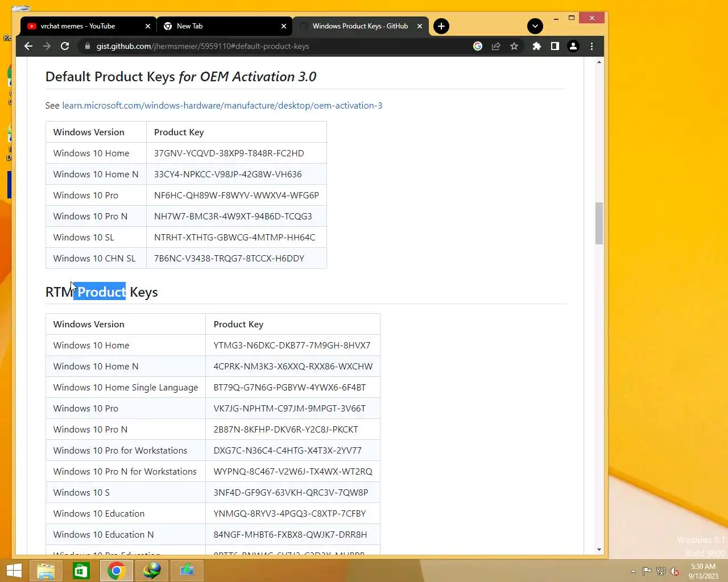Open the Store icon in taskbar
Viewport: 728px width, 582px height.
coord(81,571)
